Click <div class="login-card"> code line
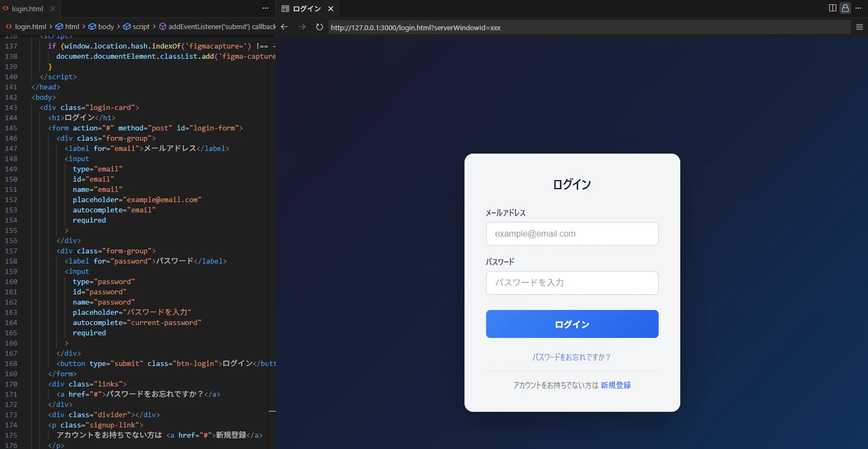 pyautogui.click(x=90, y=108)
